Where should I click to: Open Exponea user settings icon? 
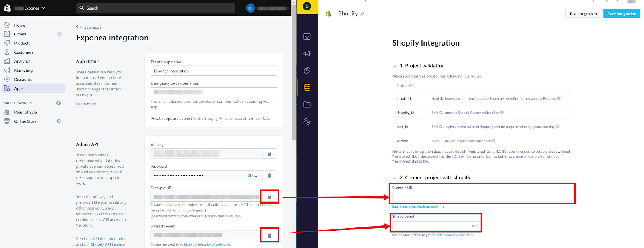coord(307,121)
